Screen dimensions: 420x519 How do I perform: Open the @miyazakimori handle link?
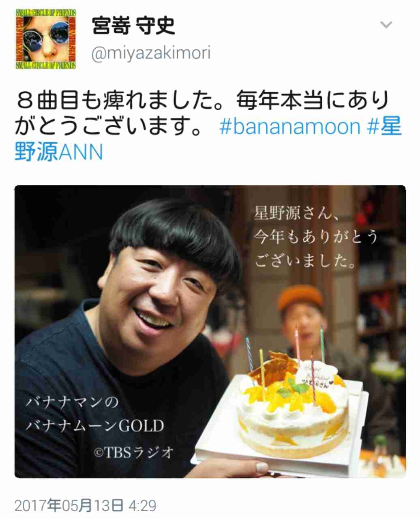tap(151, 54)
